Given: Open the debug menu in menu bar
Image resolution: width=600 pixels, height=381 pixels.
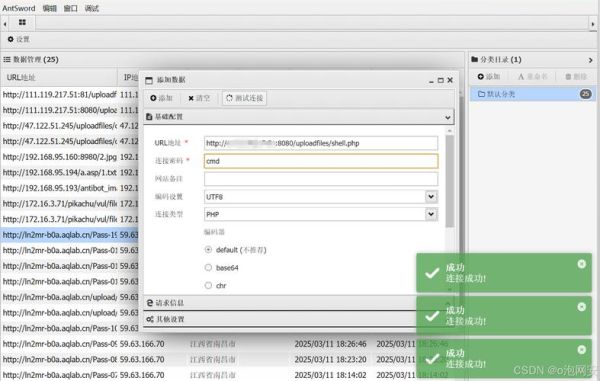Looking at the screenshot, I should (x=91, y=8).
